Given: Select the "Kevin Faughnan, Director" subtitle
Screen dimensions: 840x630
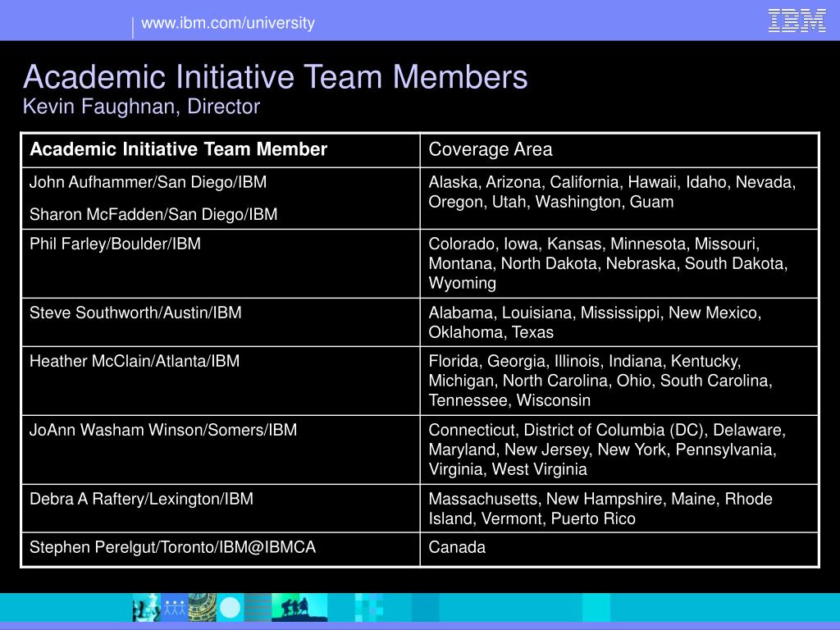Looking at the screenshot, I should [x=141, y=106].
